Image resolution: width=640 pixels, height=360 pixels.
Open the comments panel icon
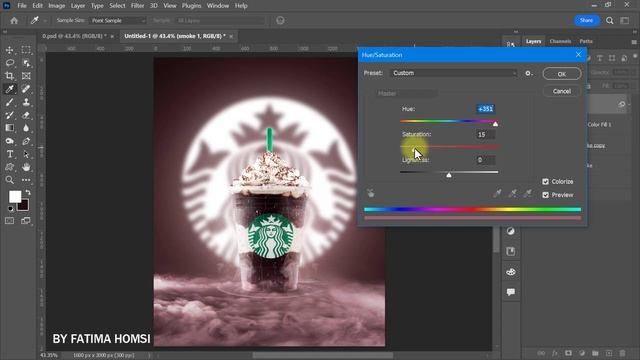pos(511,292)
